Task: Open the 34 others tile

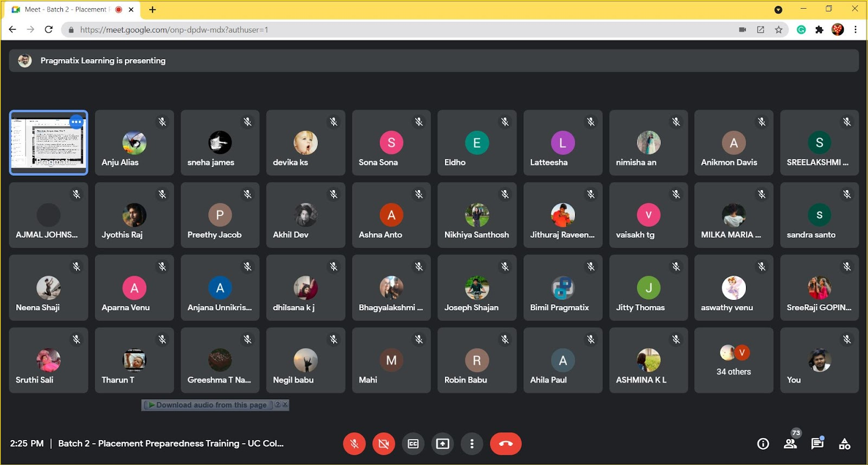Action: 733,360
